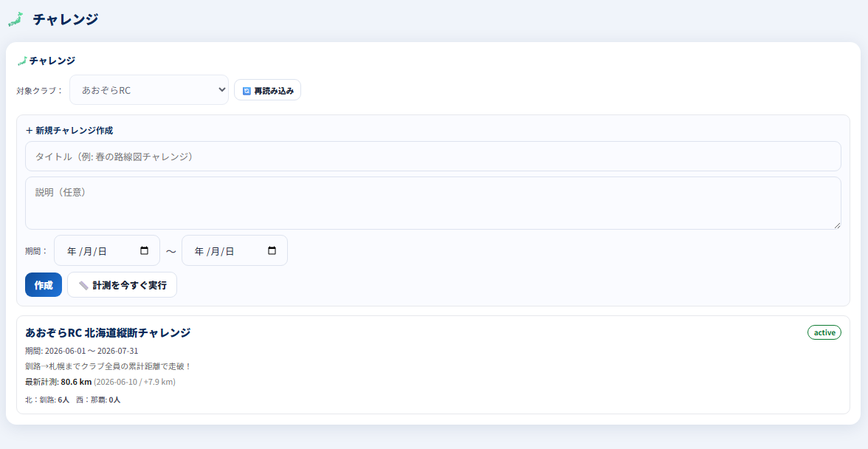Click the active status badge

coord(824,333)
